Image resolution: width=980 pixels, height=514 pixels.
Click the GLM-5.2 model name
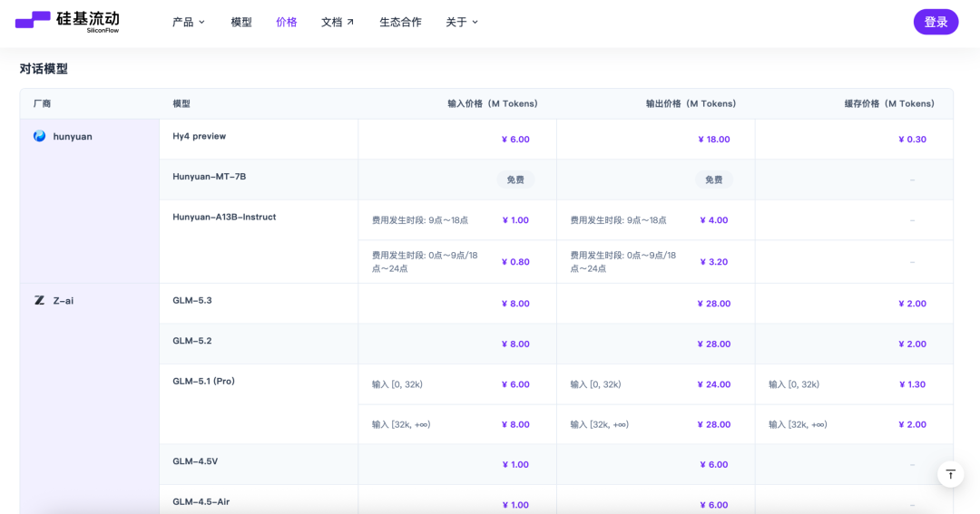(192, 341)
